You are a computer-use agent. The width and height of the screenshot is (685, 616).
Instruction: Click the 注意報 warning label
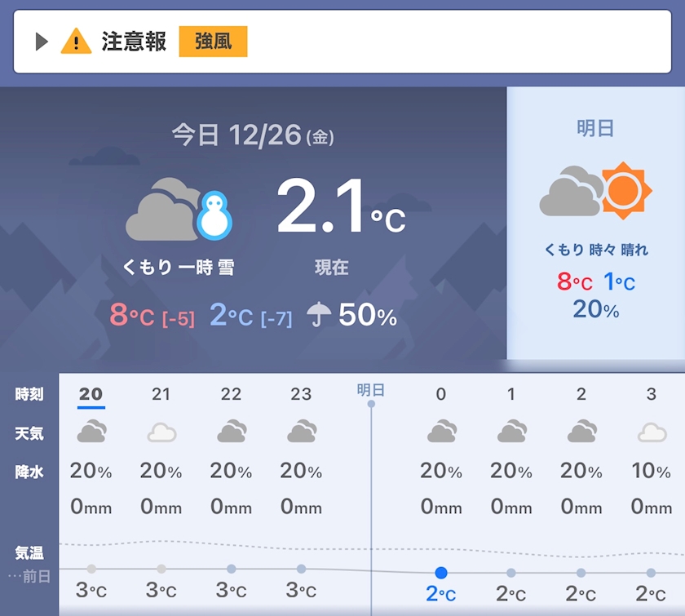(x=134, y=42)
